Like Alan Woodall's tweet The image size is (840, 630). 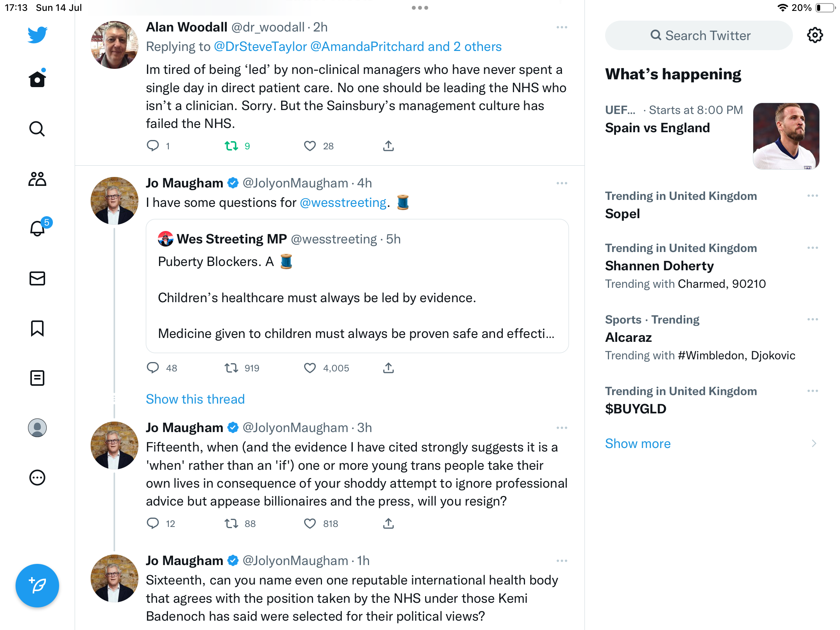click(x=310, y=146)
